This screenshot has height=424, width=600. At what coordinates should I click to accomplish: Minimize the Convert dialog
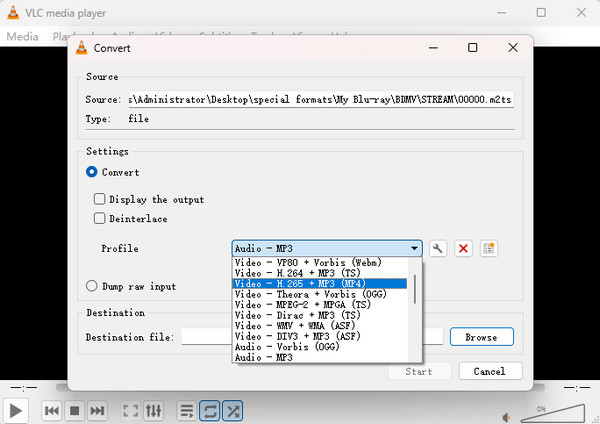433,48
